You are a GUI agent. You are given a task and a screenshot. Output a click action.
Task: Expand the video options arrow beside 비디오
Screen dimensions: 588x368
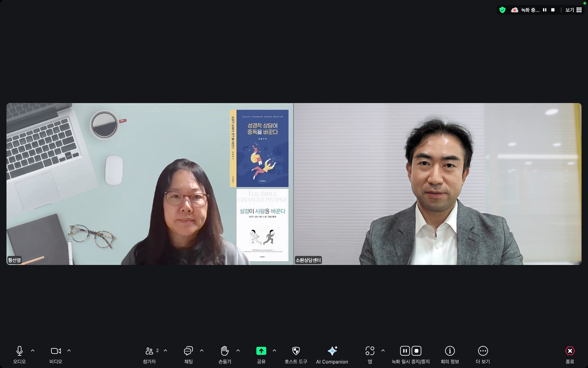[69, 351]
